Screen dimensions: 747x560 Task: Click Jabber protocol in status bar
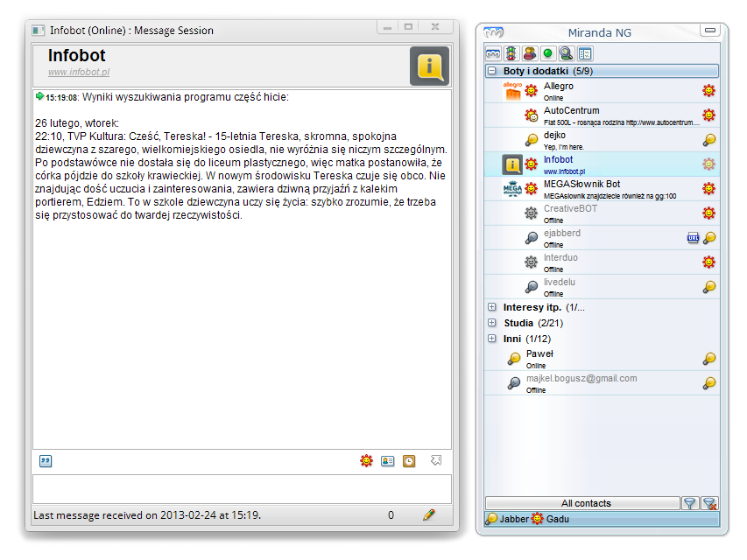[x=507, y=519]
